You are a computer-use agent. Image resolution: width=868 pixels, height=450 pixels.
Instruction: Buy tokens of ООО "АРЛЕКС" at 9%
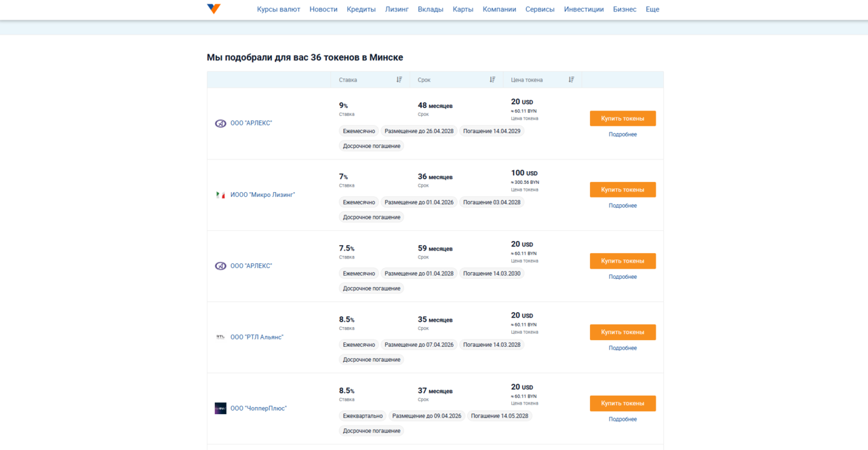[623, 119]
